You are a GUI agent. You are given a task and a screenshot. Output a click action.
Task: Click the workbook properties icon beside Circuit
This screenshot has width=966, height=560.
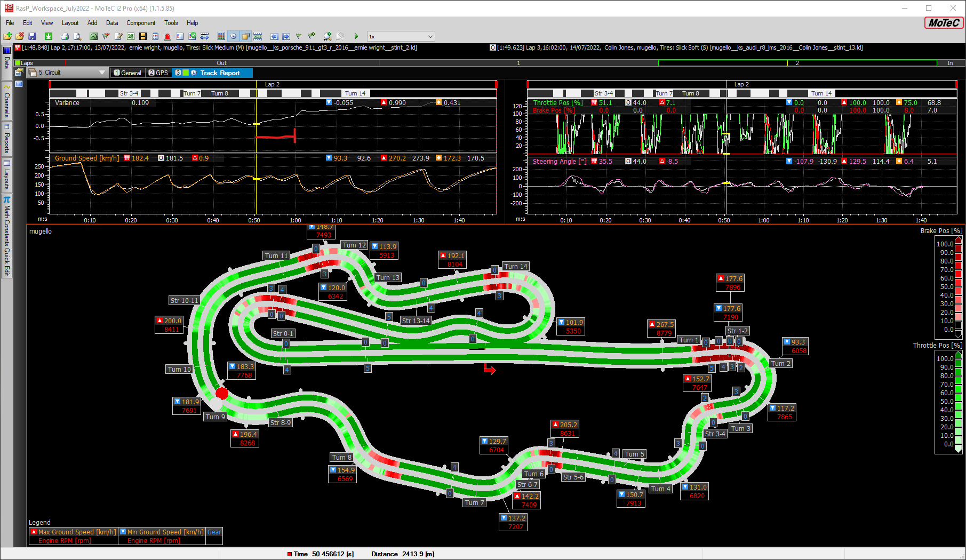pyautogui.click(x=19, y=73)
